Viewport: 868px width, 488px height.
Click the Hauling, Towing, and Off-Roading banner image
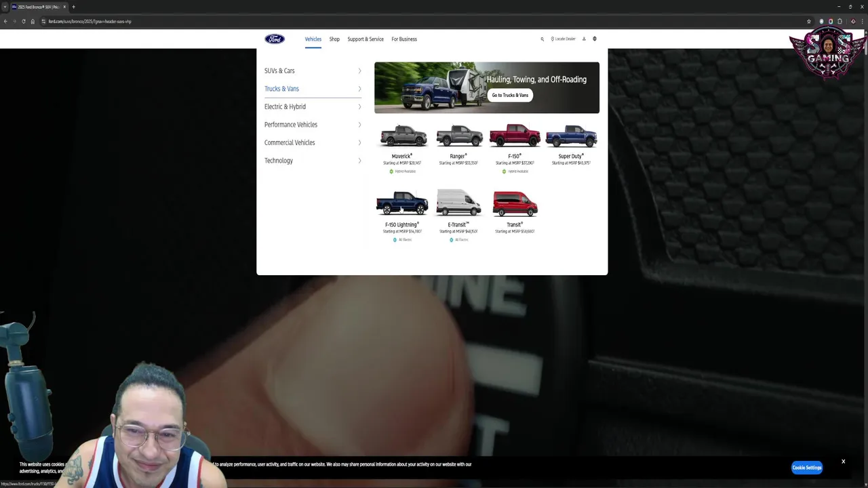pyautogui.click(x=487, y=87)
